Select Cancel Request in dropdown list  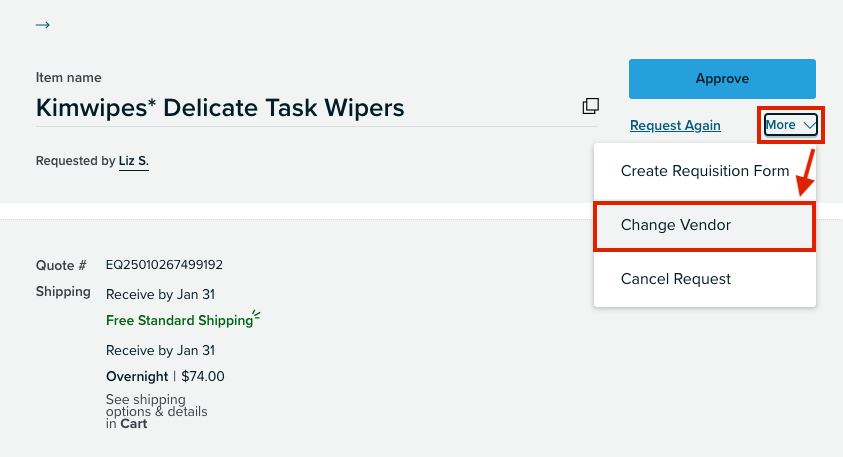pos(704,279)
